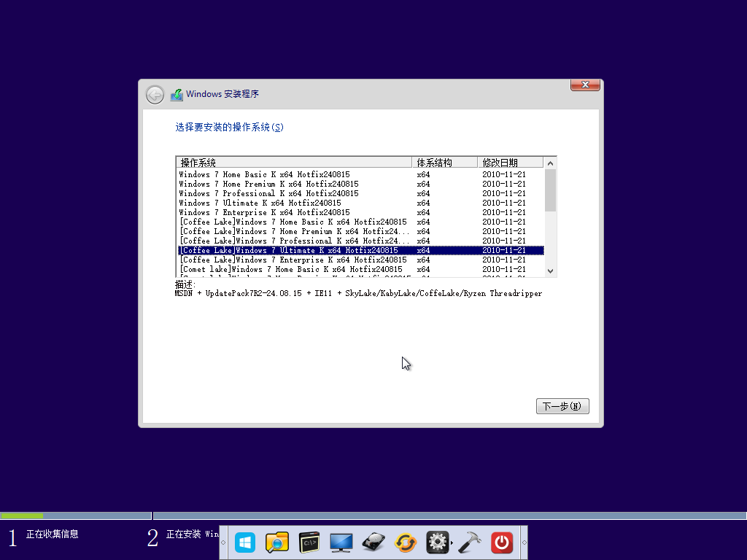Click the orange refresh arrows icon
This screenshot has height=560, width=747.
click(406, 542)
